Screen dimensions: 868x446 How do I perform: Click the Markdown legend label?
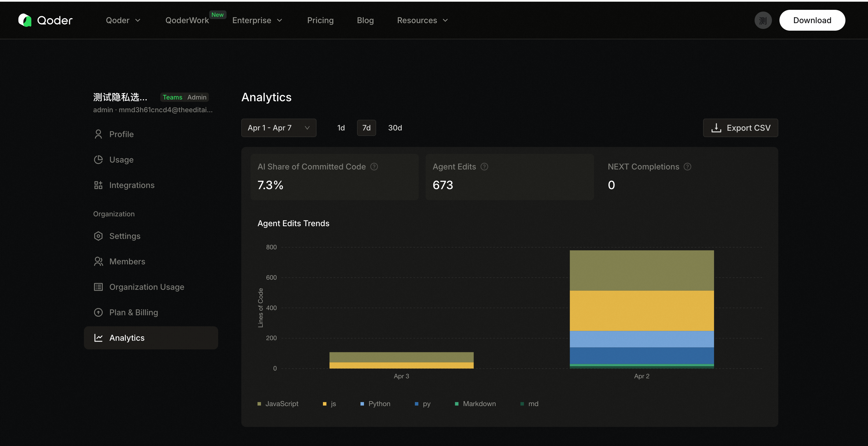[479, 404]
